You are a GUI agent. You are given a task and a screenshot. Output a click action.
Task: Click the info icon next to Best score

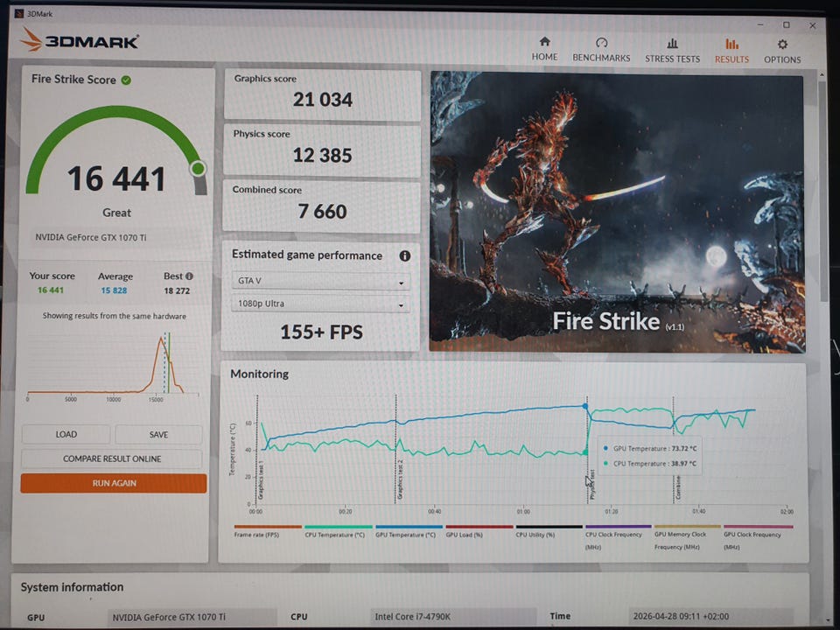point(189,276)
